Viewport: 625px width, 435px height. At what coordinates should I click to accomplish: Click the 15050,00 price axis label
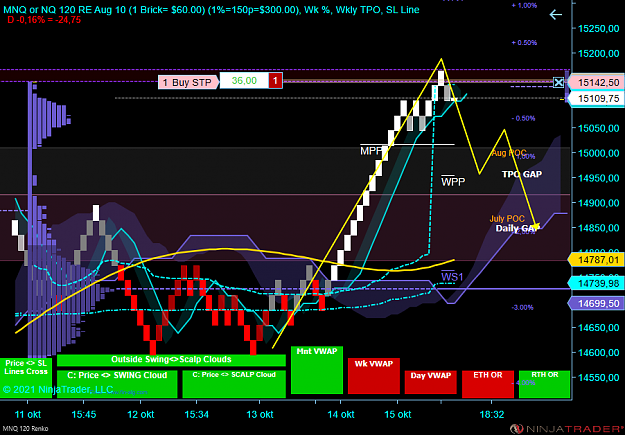[x=599, y=128]
